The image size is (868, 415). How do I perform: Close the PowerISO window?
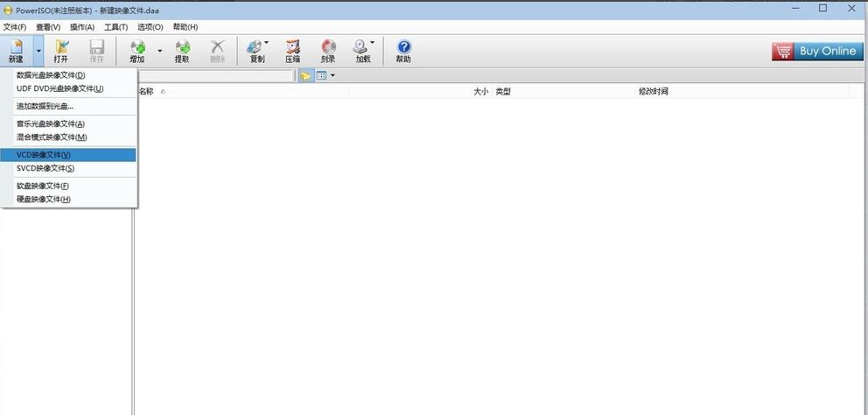[x=851, y=8]
